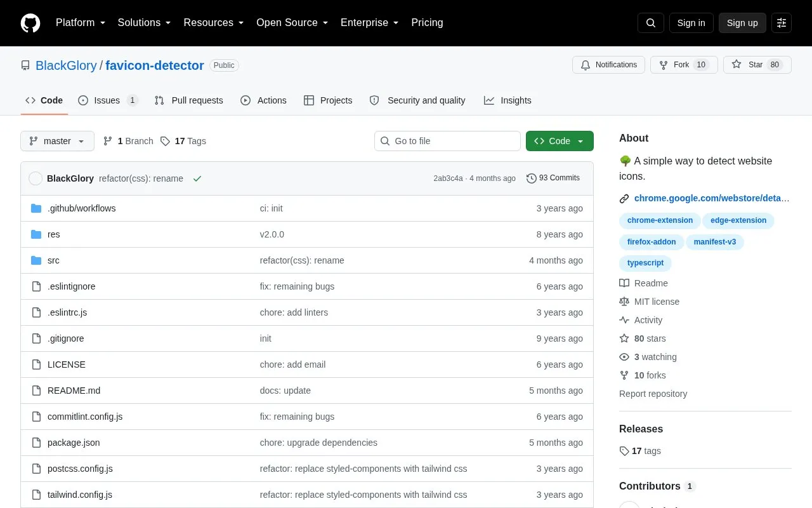Expand the Open Source menu
This screenshot has height=508, width=812.
point(292,23)
